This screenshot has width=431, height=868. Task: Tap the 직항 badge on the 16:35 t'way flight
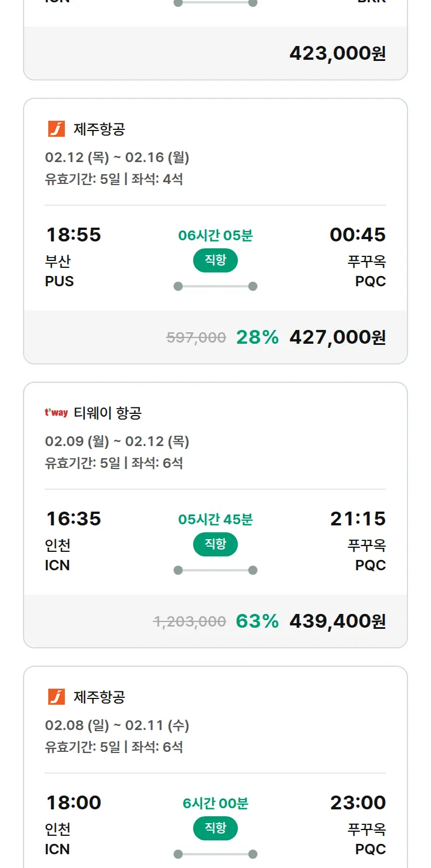(215, 544)
